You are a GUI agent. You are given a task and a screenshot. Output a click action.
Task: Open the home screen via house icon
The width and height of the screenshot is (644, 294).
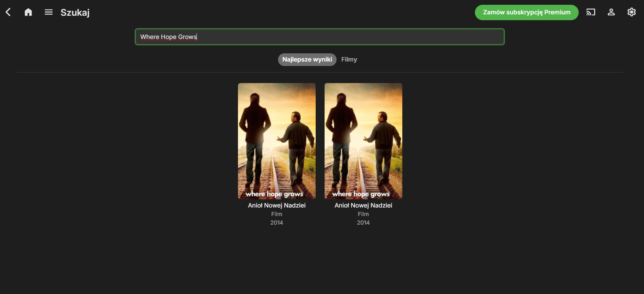28,12
